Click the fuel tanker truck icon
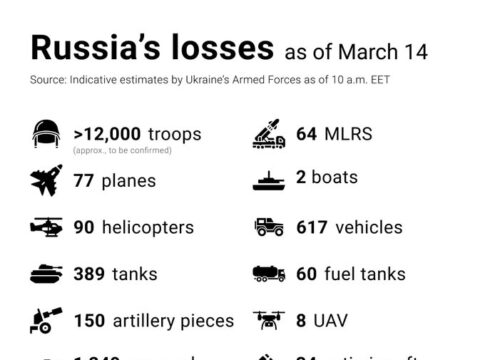This screenshot has width=485, height=360. [x=269, y=274]
